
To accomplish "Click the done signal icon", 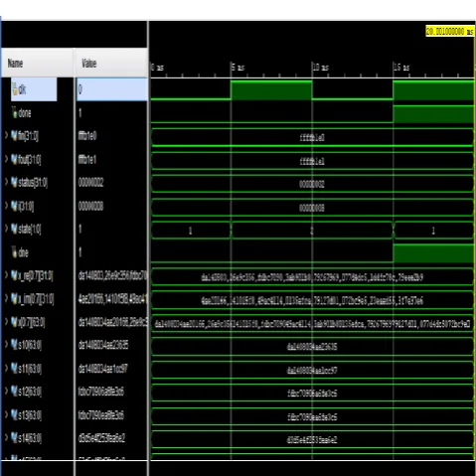I will (15, 112).
